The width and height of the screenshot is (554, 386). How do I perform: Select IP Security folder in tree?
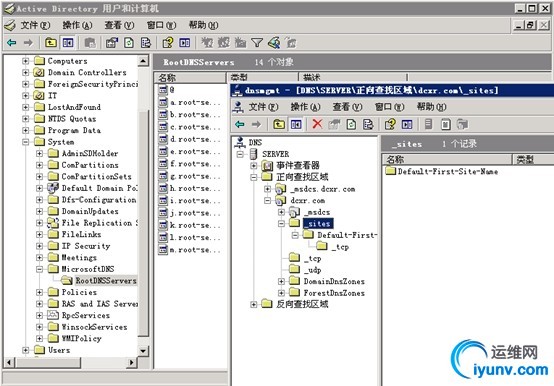[86, 246]
